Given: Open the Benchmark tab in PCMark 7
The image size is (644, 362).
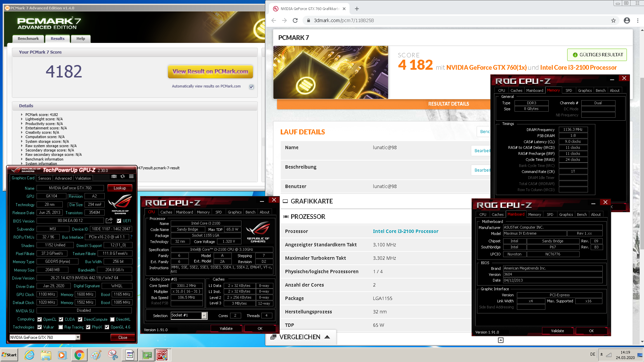Looking at the screenshot, I should click(28, 39).
